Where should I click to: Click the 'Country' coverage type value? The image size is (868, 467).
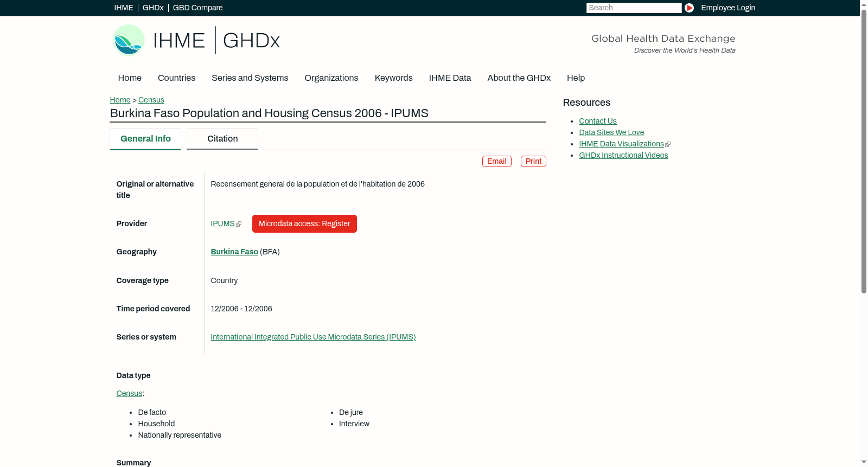224,280
